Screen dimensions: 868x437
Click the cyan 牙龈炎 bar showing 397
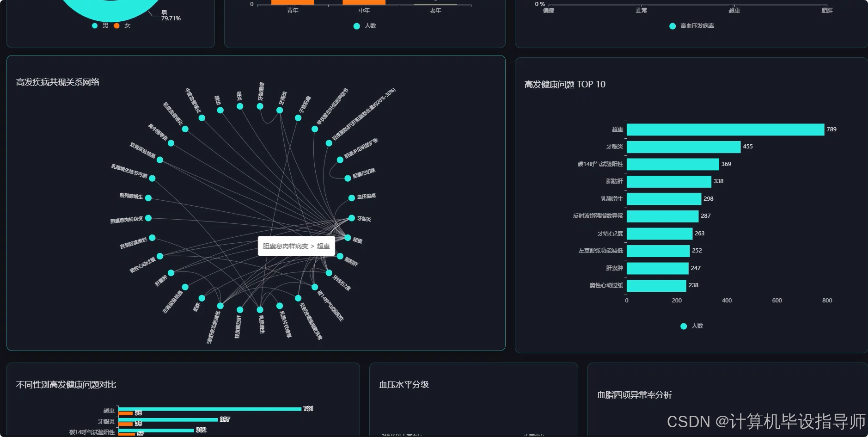coord(168,419)
